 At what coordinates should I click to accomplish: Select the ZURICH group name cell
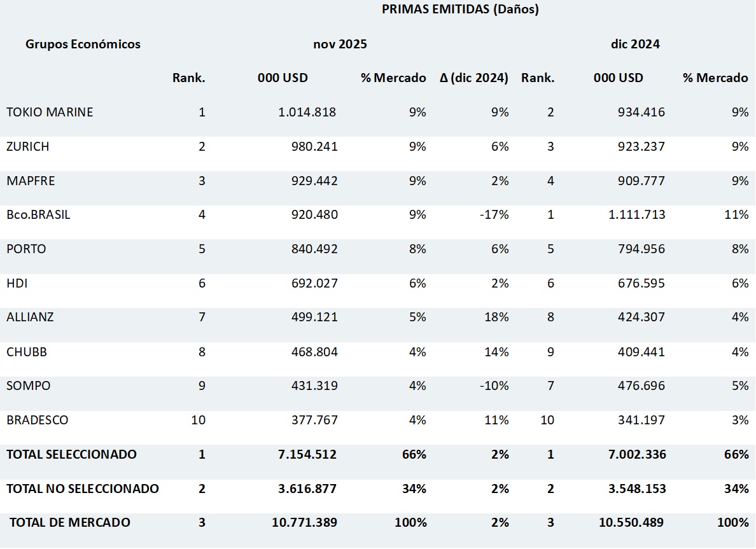pyautogui.click(x=28, y=147)
